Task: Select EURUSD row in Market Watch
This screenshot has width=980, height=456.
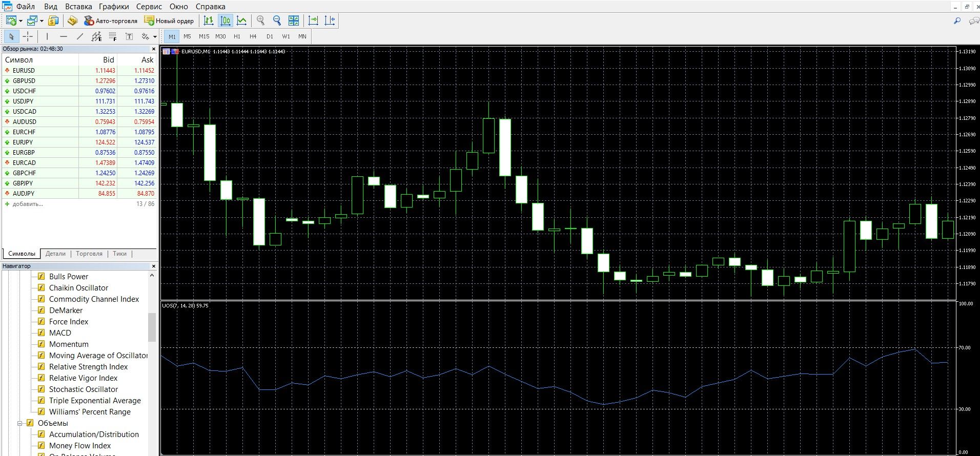Action: pos(79,71)
